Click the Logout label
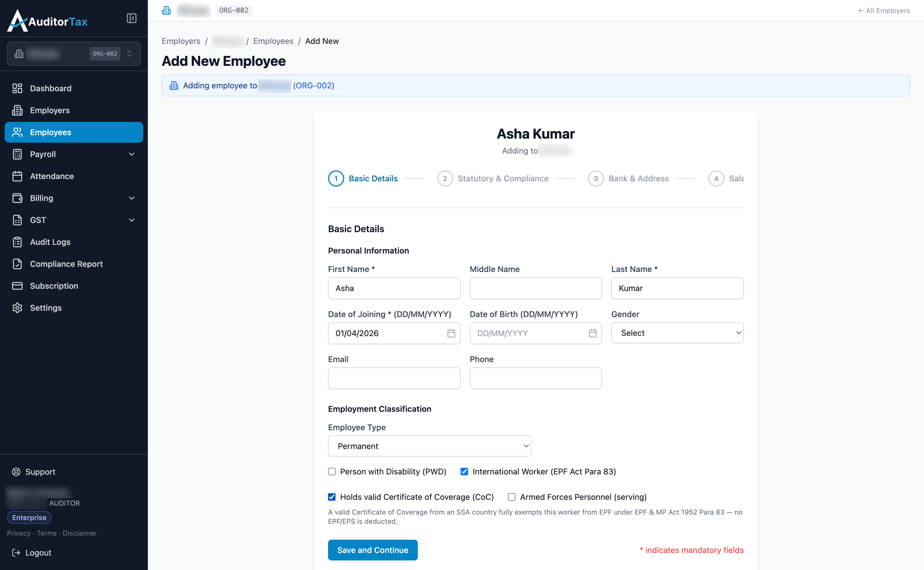The height and width of the screenshot is (570, 924). point(38,553)
